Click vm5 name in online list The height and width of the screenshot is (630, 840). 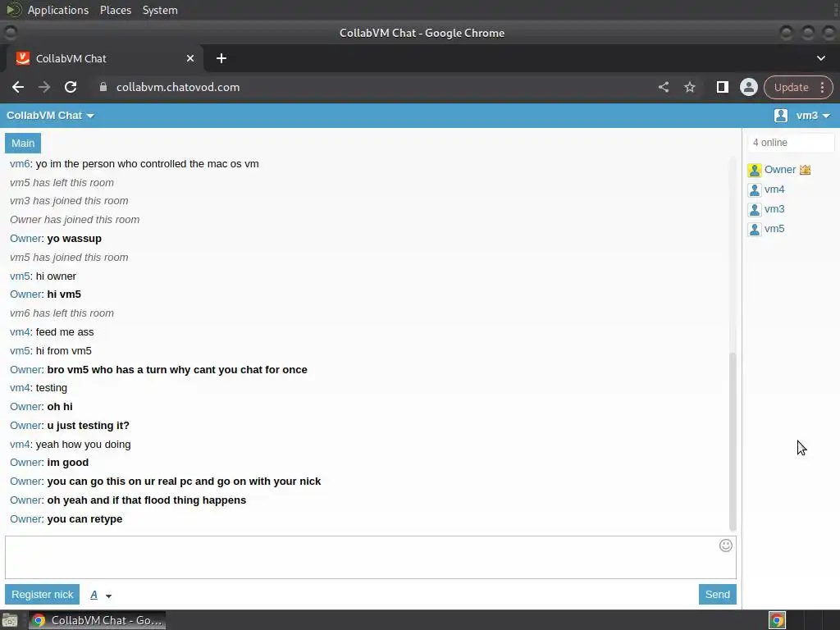(x=774, y=229)
